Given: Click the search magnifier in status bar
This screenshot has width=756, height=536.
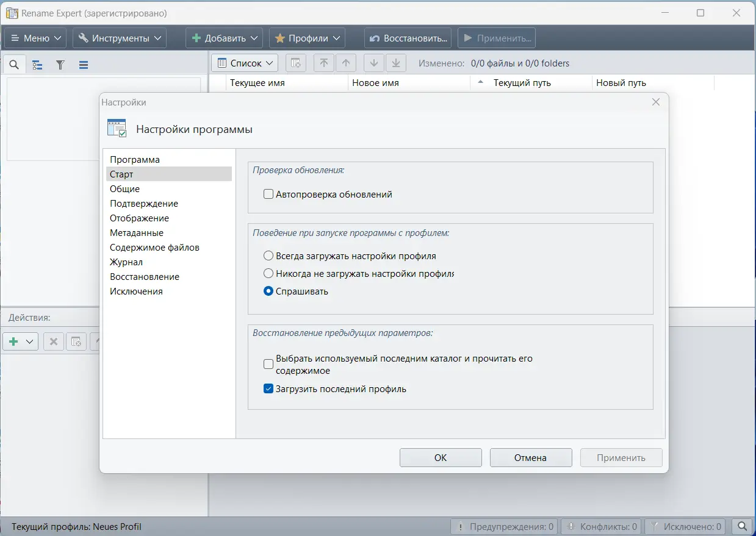Looking at the screenshot, I should (x=742, y=526).
